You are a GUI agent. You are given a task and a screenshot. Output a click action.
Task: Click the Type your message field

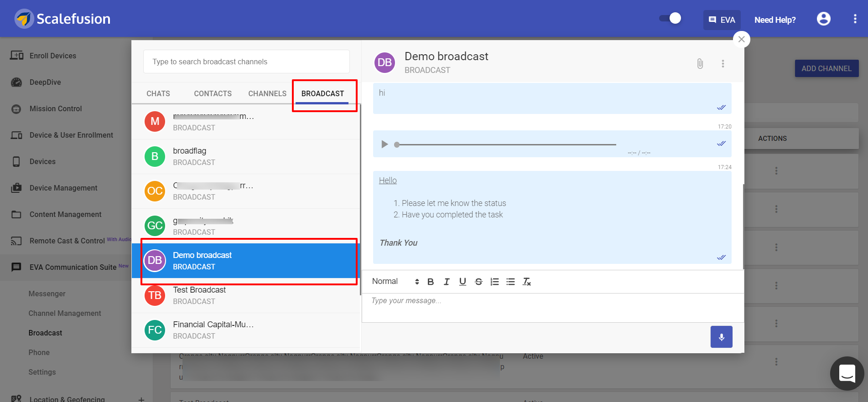[x=553, y=308]
